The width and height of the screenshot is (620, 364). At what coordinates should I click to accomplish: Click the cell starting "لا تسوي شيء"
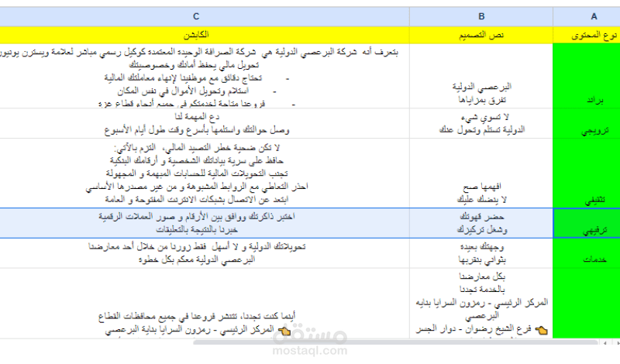pyautogui.click(x=481, y=123)
